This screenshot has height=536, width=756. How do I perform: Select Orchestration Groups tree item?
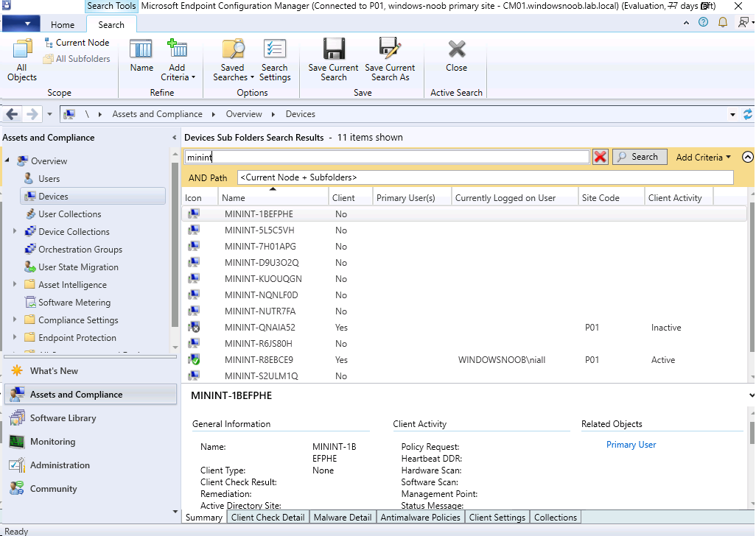pos(80,250)
